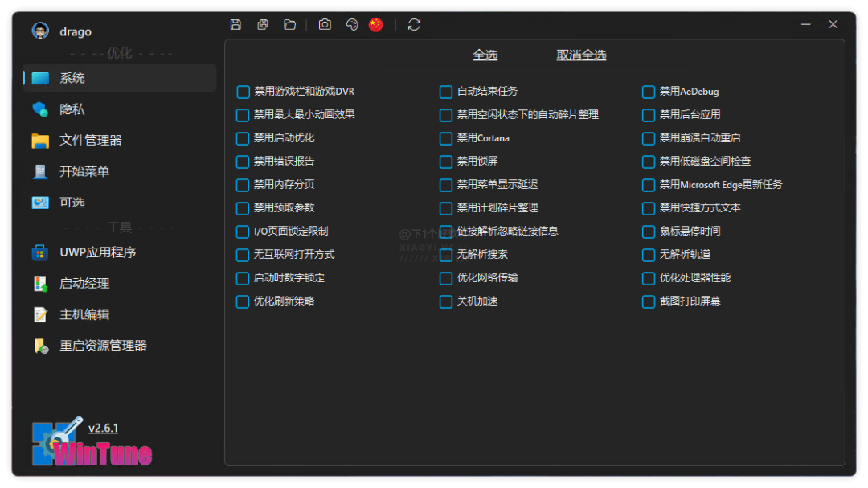Tick 关机加速 checkbox
The image size is (868, 488).
tap(445, 301)
